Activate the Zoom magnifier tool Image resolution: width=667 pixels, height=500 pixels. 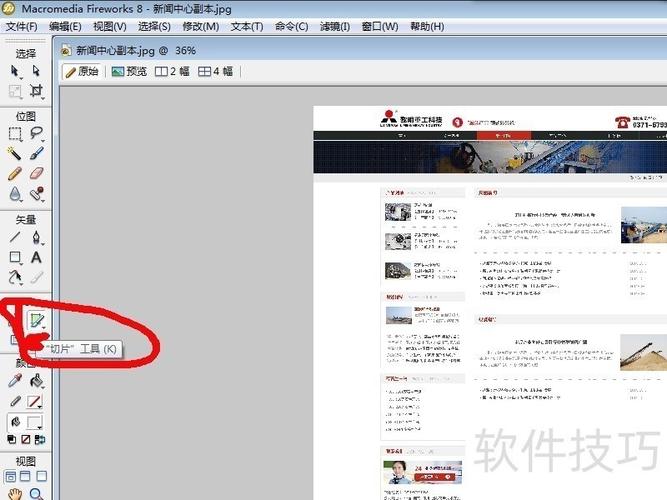pyautogui.click(x=37, y=494)
